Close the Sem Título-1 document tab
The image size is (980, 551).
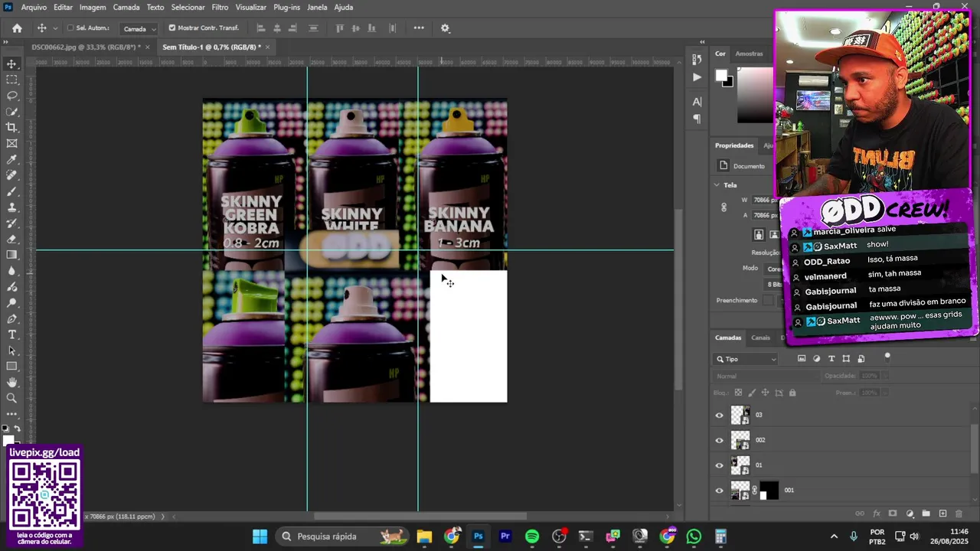pyautogui.click(x=267, y=47)
